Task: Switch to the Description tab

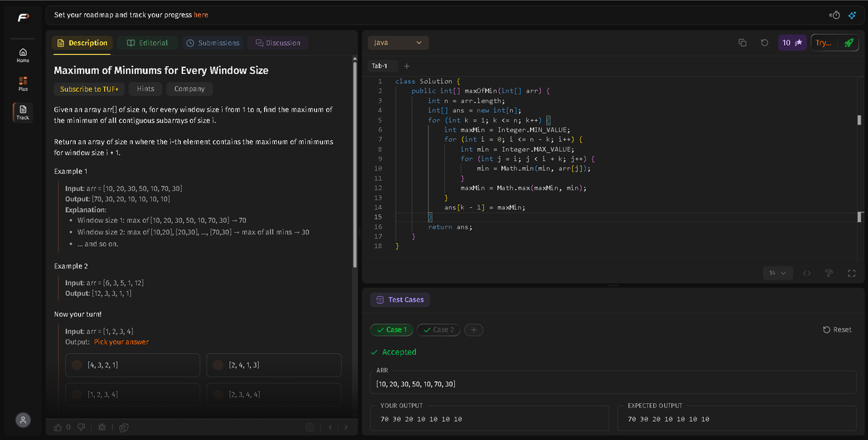Action: (x=82, y=43)
